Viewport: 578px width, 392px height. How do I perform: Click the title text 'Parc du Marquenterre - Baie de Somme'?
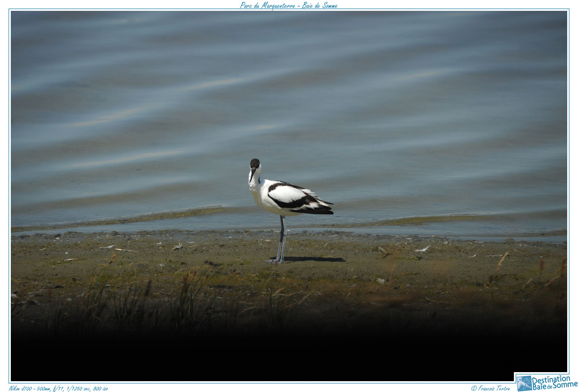289,5
